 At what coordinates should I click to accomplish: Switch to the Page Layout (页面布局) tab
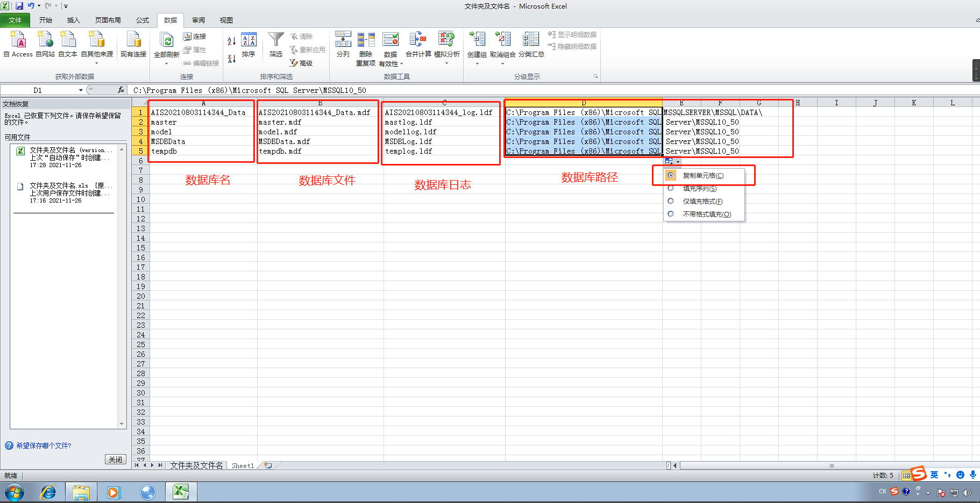pyautogui.click(x=108, y=20)
